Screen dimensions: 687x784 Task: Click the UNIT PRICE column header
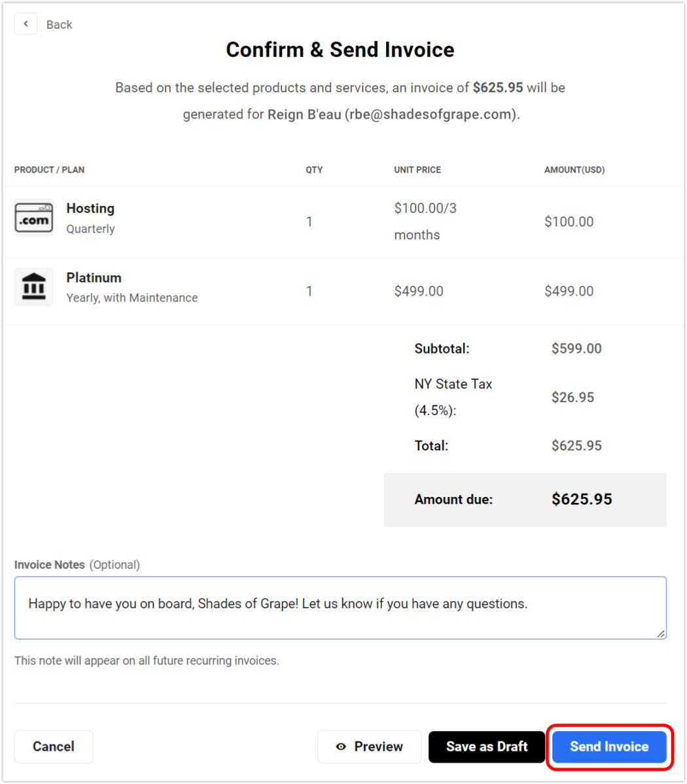(417, 169)
